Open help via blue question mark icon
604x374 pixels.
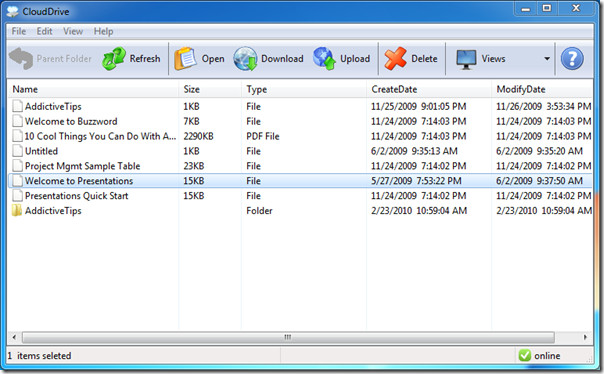[572, 59]
